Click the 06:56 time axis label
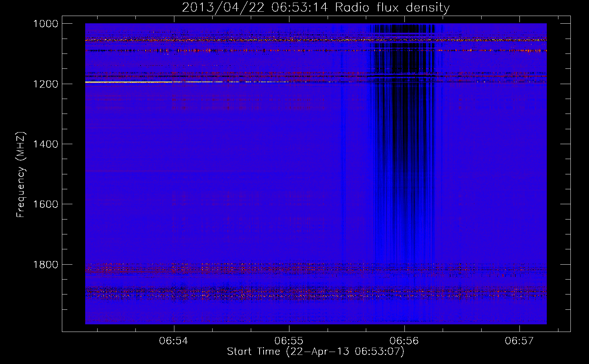This screenshot has height=364, width=589. [x=404, y=341]
